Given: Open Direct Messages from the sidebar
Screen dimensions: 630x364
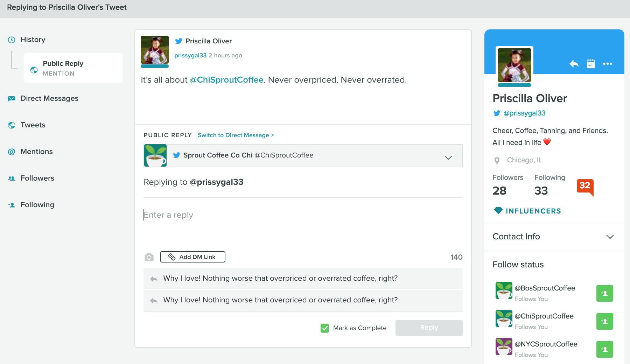Looking at the screenshot, I should (x=49, y=98).
